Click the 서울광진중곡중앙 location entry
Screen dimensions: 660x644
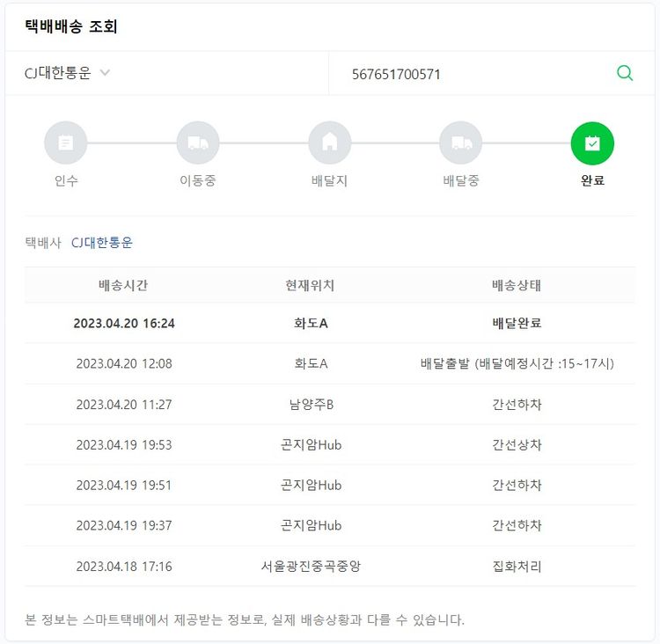click(x=311, y=566)
